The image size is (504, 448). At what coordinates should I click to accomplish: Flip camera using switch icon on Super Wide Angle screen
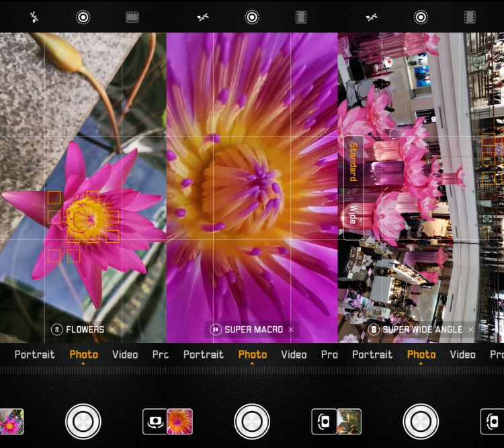coord(493,421)
